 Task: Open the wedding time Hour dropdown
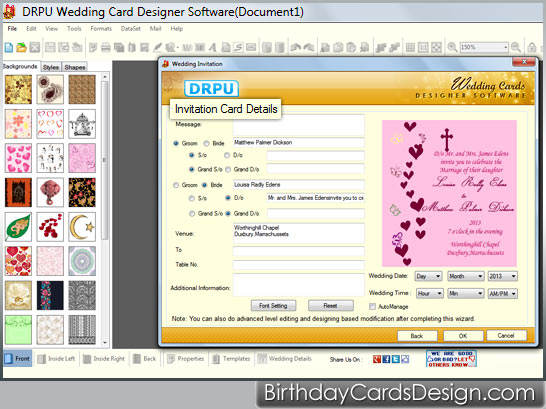click(x=430, y=293)
